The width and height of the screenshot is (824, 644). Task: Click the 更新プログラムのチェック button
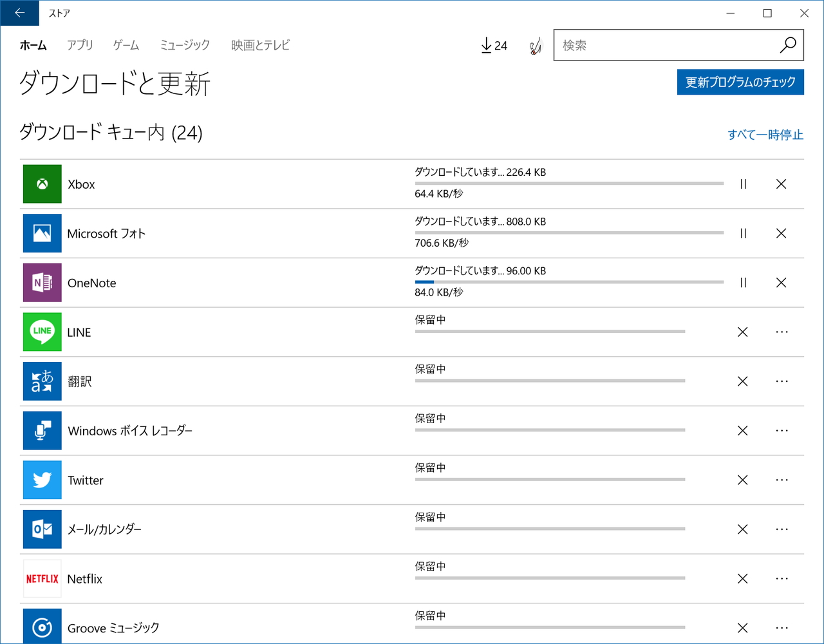740,82
